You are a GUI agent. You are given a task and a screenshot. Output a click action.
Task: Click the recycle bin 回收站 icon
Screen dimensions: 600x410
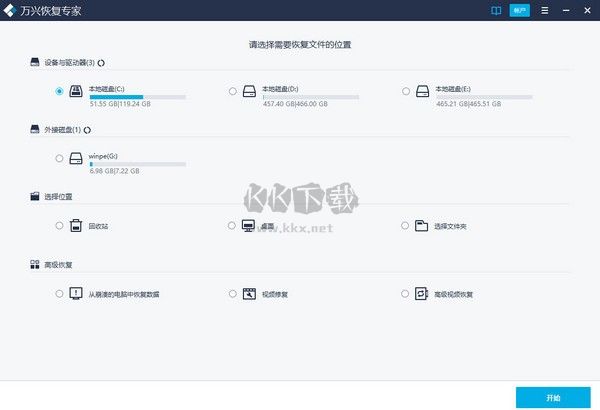(x=76, y=226)
